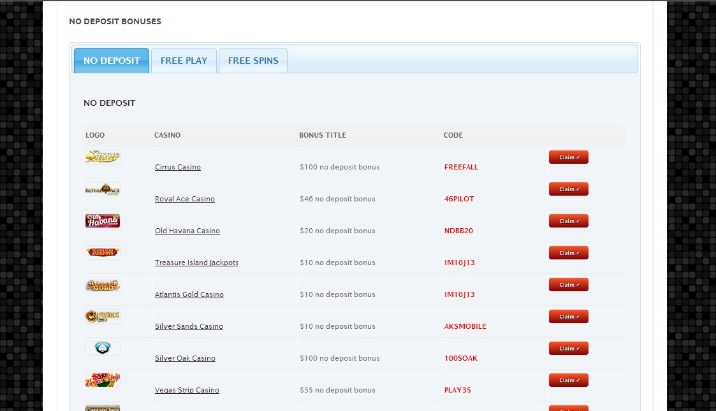Click the NO DEPOSIT BONUSES page heading
Viewport: 716px width, 411px height.
115,21
